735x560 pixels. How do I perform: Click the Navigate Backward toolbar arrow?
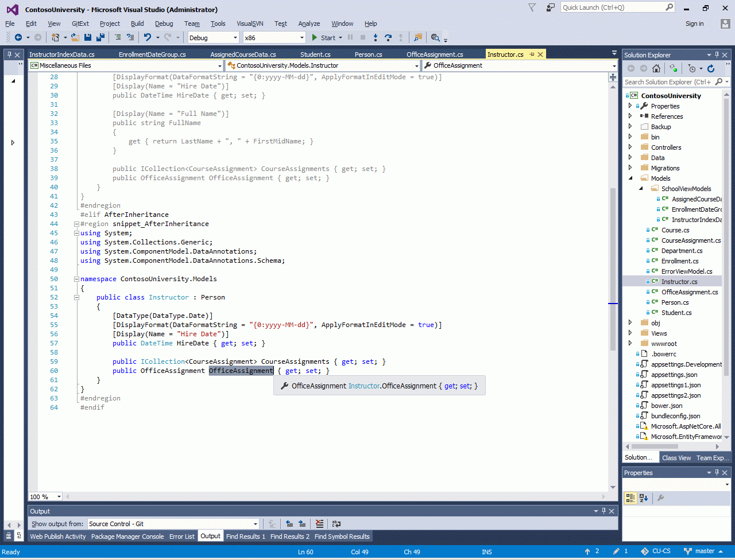click(x=18, y=37)
